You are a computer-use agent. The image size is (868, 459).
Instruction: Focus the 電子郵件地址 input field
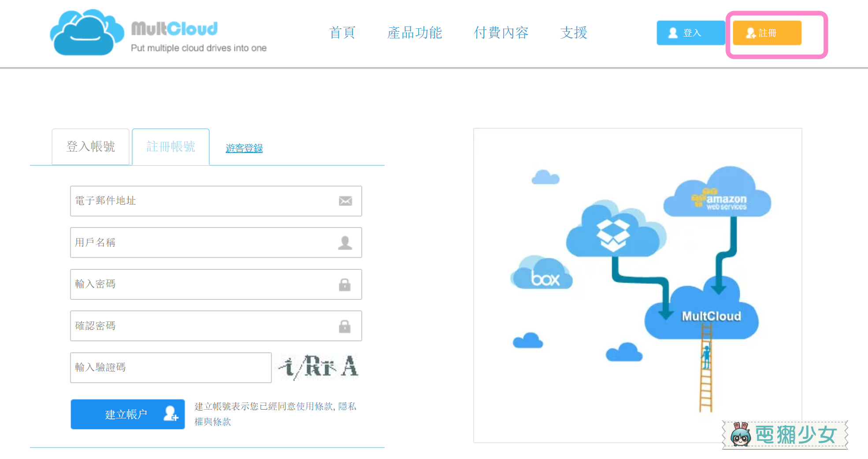203,201
